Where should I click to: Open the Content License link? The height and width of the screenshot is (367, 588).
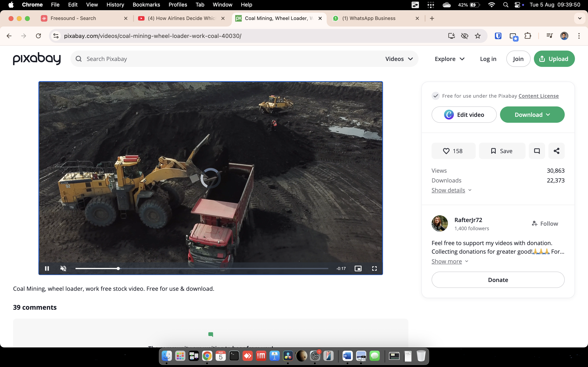click(x=538, y=96)
